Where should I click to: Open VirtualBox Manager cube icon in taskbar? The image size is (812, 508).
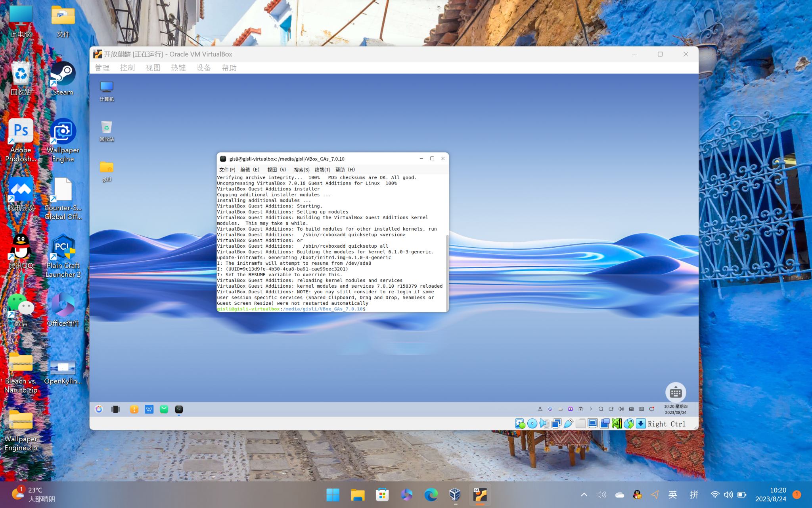(x=455, y=495)
